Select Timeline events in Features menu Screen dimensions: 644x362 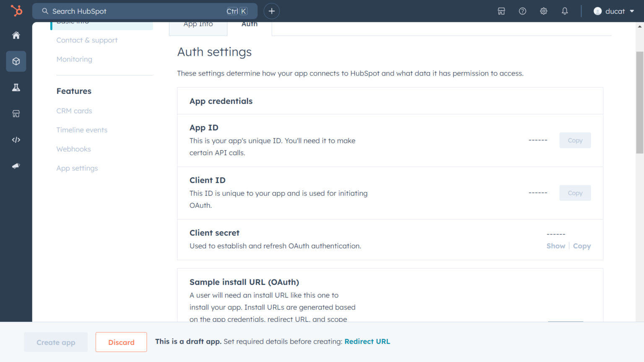(x=82, y=130)
